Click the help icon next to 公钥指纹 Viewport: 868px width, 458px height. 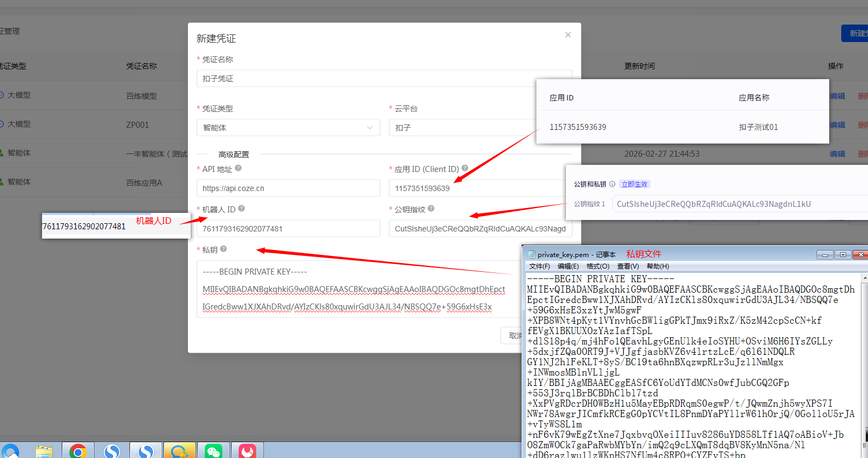pos(431,209)
